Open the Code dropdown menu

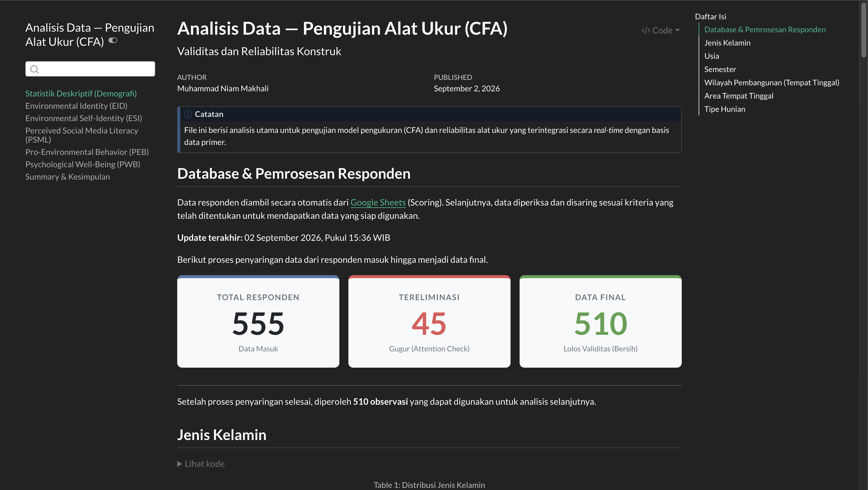coord(661,30)
